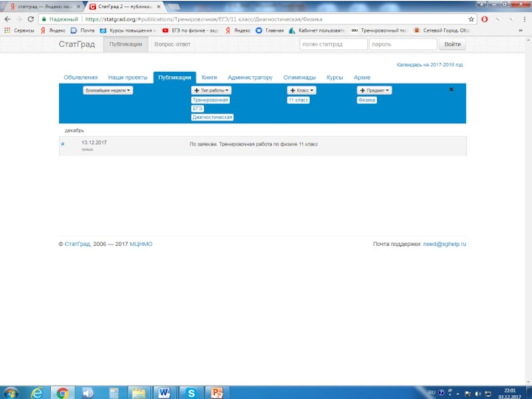This screenshot has height=399, width=532.
Task: Open the Главная bookmark
Action: coord(270,31)
